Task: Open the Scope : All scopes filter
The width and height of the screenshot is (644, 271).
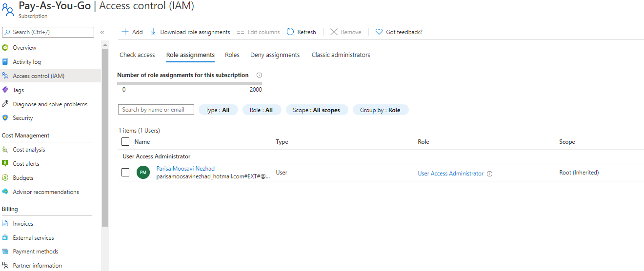Action: (x=317, y=110)
